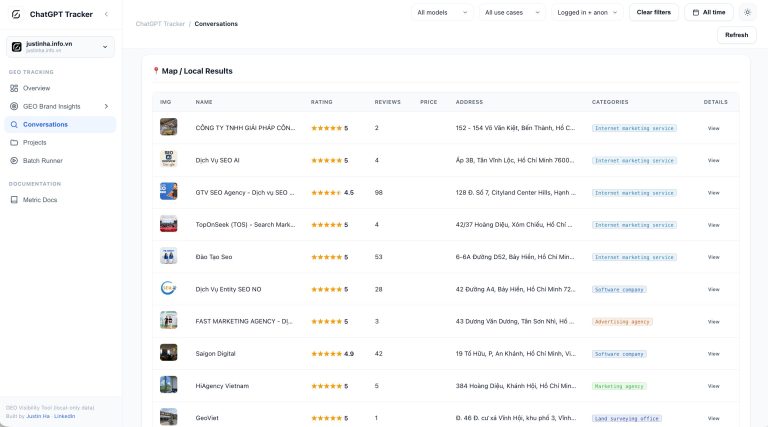Image resolution: width=768 pixels, height=427 pixels.
Task: Click the Software company tag for Saigon Digital
Action: tap(619, 354)
